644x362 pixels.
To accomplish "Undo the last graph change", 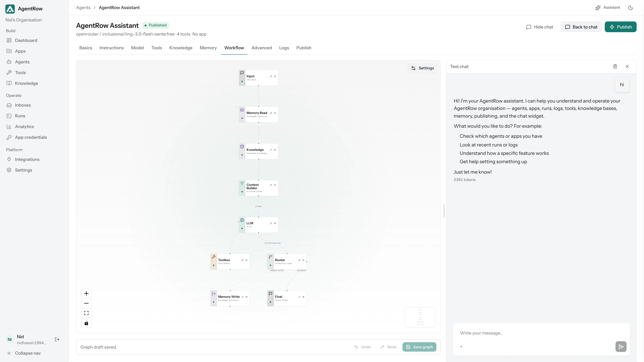I will (362, 347).
